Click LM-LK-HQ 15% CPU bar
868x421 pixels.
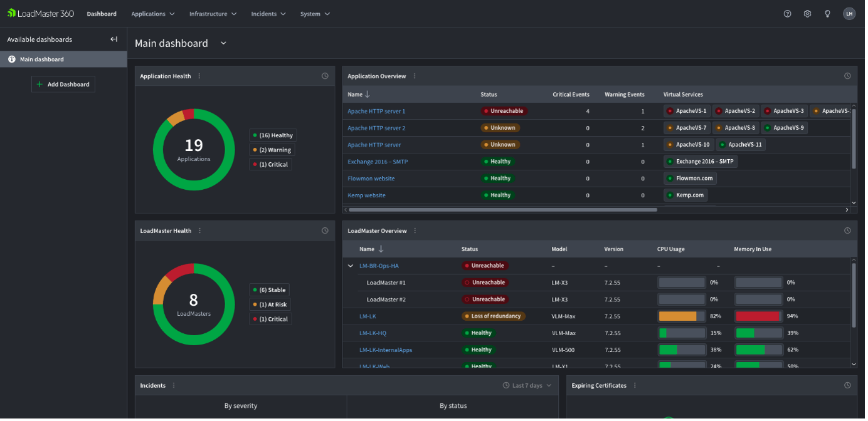(683, 334)
